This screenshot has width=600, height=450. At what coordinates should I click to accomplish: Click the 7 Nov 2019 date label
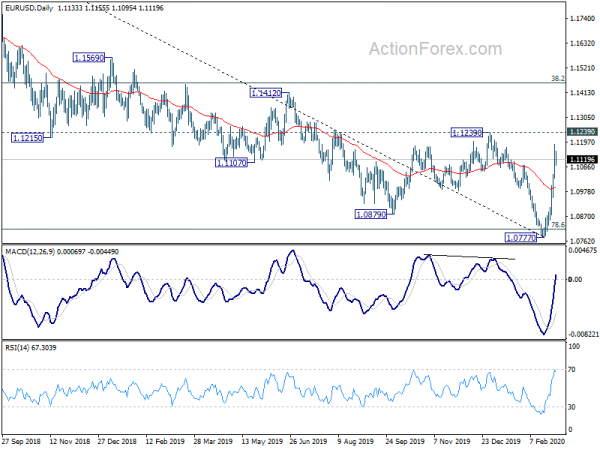(x=452, y=441)
